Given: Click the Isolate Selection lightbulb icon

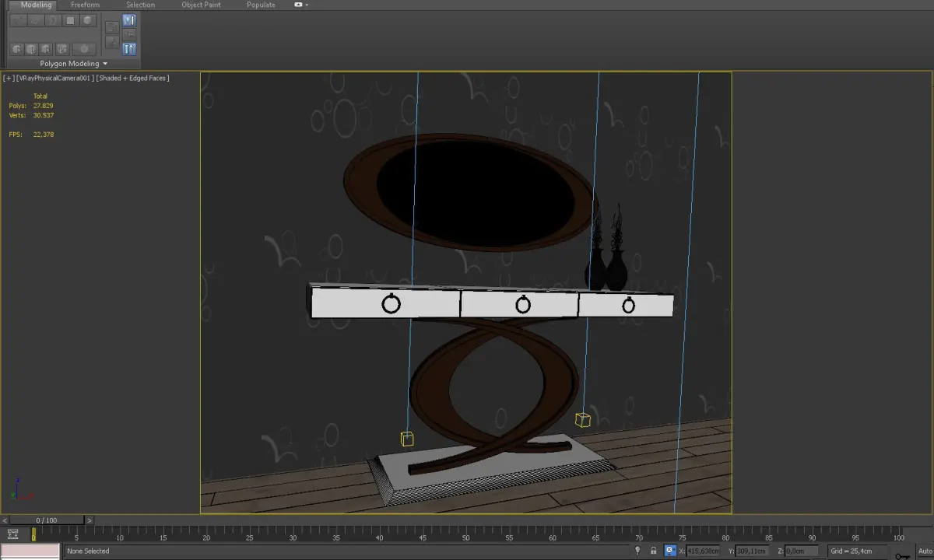Looking at the screenshot, I should 637,551.
